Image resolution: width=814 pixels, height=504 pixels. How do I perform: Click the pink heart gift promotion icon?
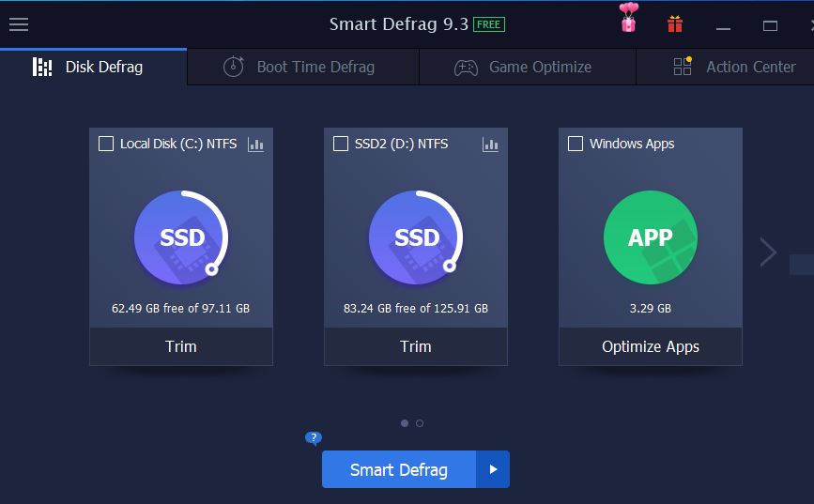tap(629, 18)
